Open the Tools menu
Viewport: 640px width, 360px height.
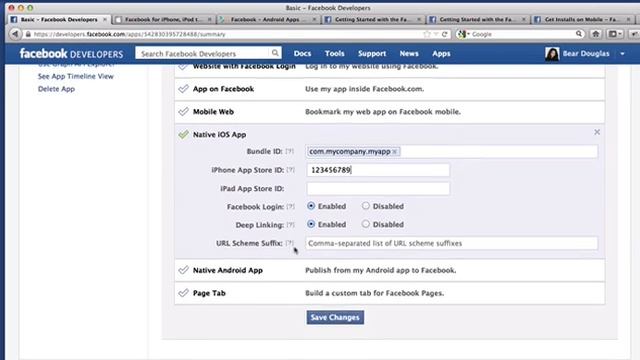[x=334, y=53]
